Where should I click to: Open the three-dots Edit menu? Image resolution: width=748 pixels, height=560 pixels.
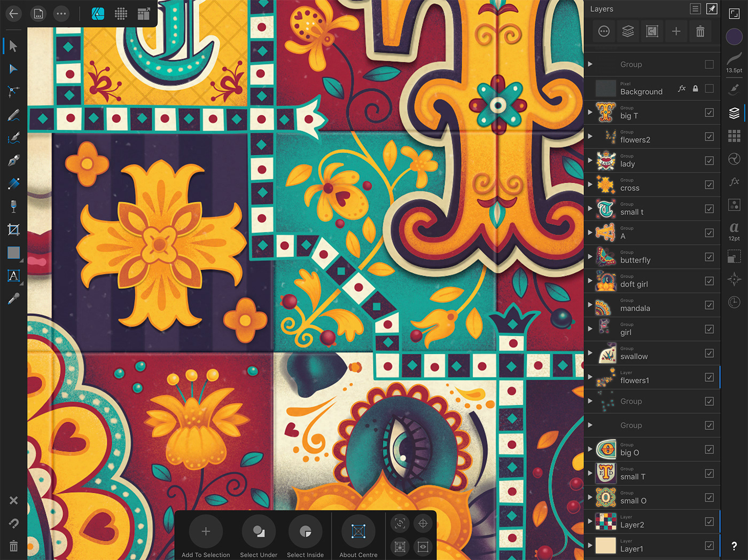[x=61, y=14]
